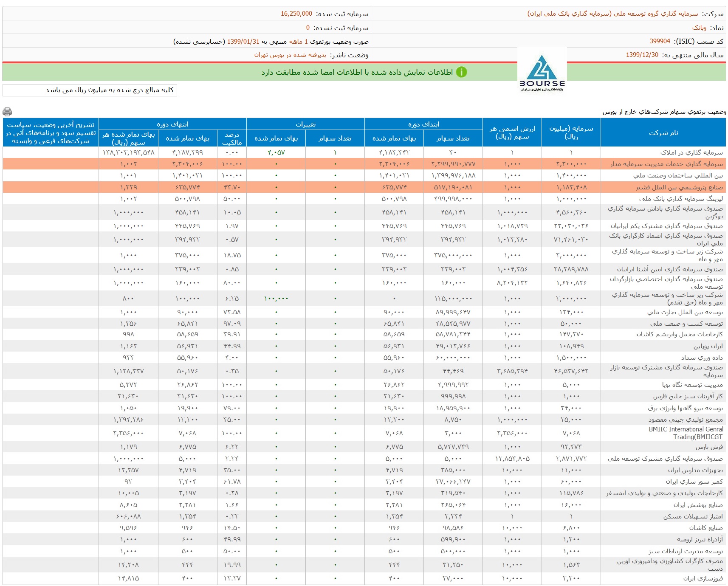The height and width of the screenshot is (586, 728).
Task: Select row 'آزادراه تبریز ارومیه'
Action: [364, 539]
